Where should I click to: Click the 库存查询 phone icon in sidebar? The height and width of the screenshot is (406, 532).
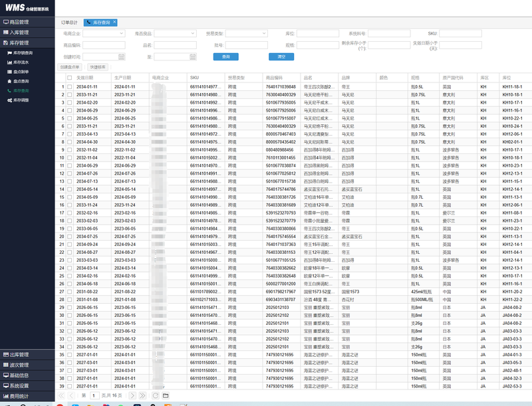coord(9,91)
